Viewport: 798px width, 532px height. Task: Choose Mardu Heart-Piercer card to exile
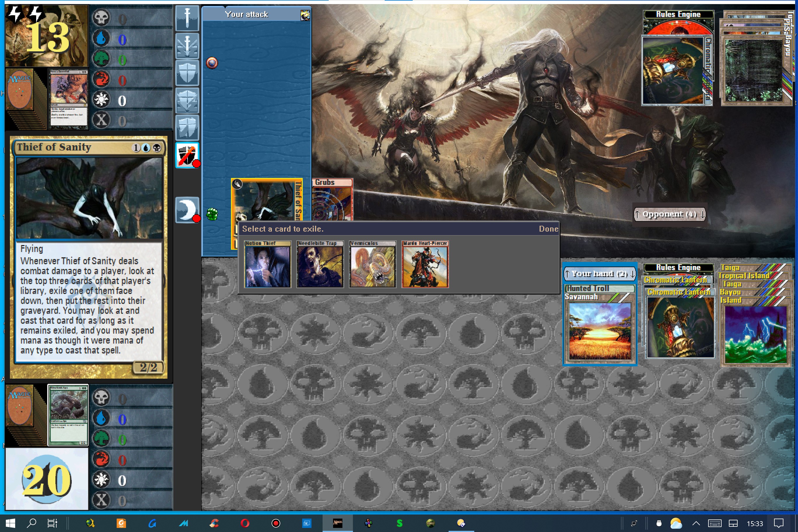(425, 264)
